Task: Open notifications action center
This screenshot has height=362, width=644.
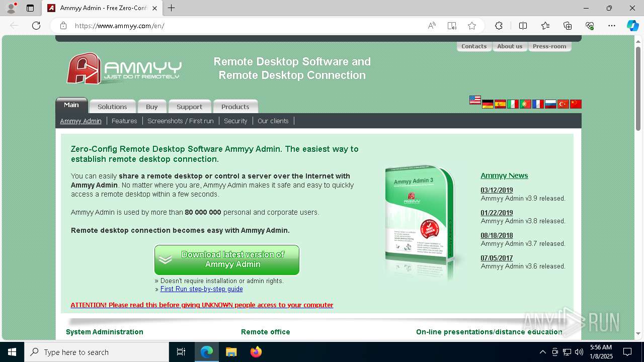Action: pos(627,352)
